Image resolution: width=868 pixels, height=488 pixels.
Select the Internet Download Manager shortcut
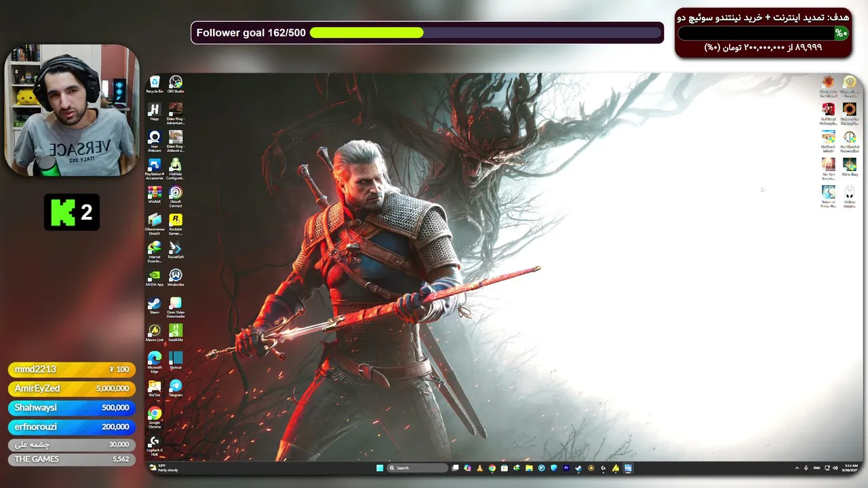point(155,252)
